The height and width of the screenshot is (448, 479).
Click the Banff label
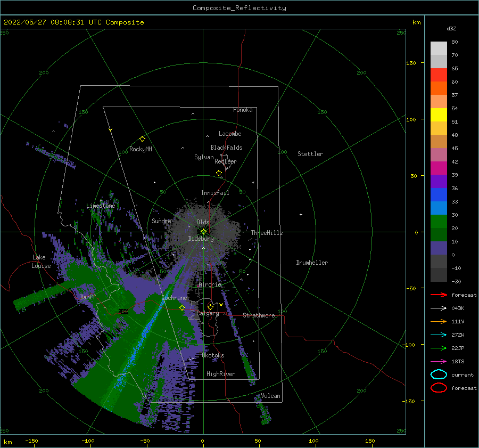[88, 297]
